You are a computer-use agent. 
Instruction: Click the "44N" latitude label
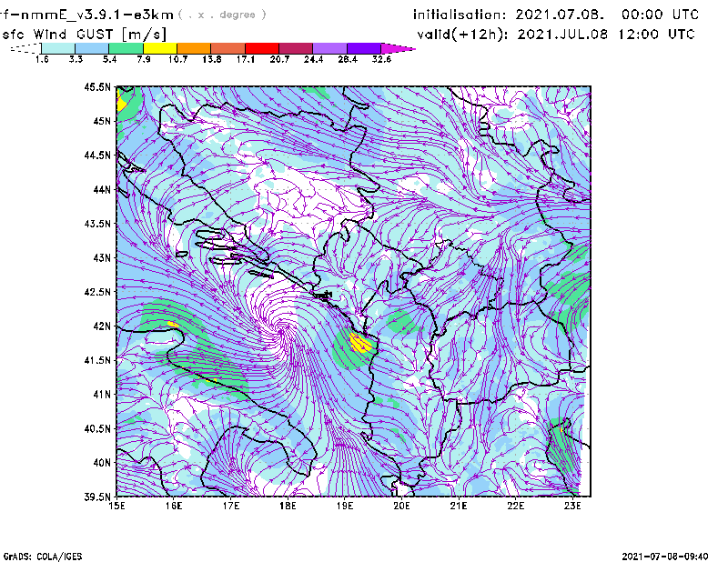pyautogui.click(x=102, y=189)
